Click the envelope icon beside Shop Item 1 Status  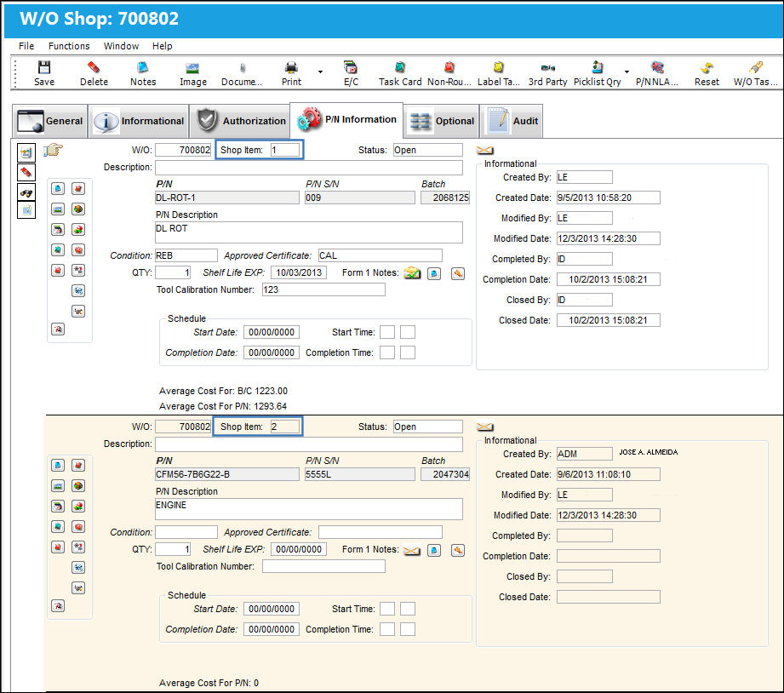point(484,150)
